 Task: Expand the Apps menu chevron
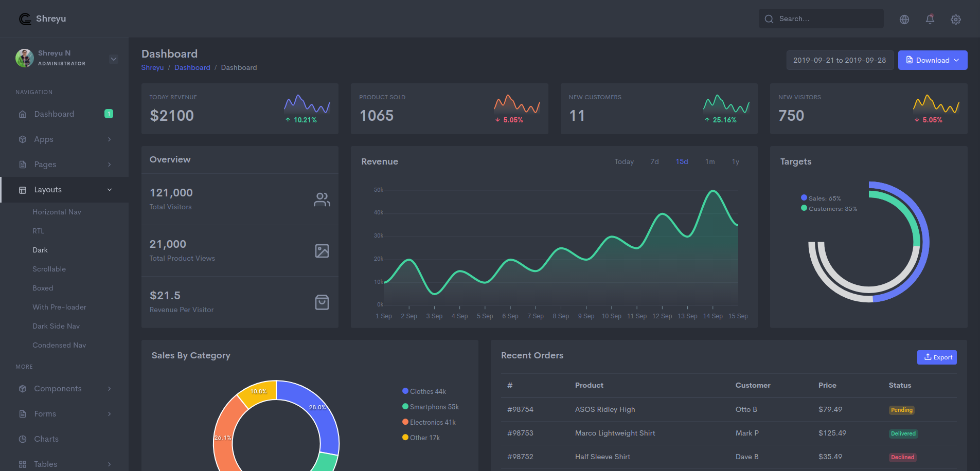click(x=110, y=139)
